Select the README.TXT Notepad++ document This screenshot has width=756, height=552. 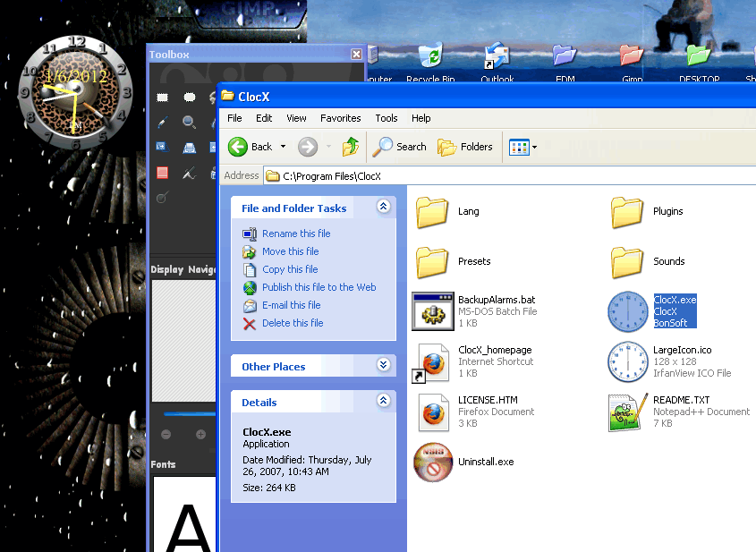[628, 412]
